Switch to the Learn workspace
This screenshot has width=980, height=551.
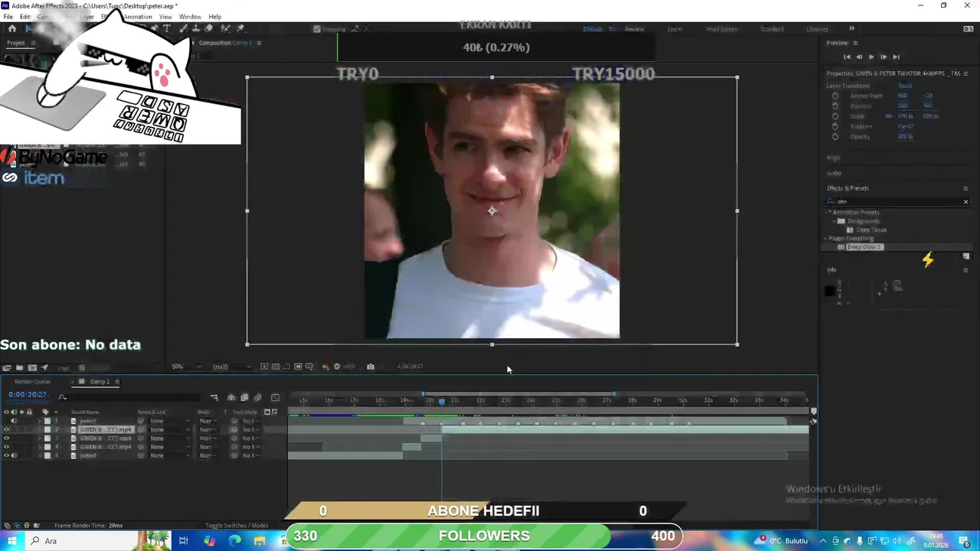675,29
